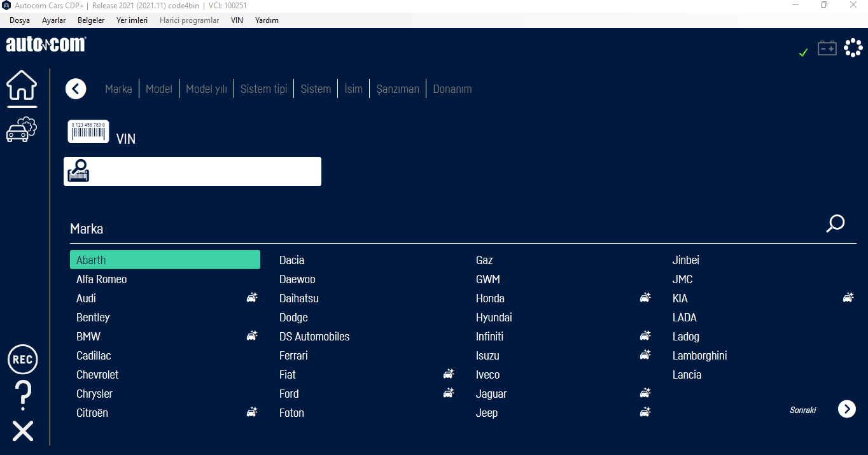Click the car icon next to Honda
The image size is (868, 455).
[x=645, y=297]
